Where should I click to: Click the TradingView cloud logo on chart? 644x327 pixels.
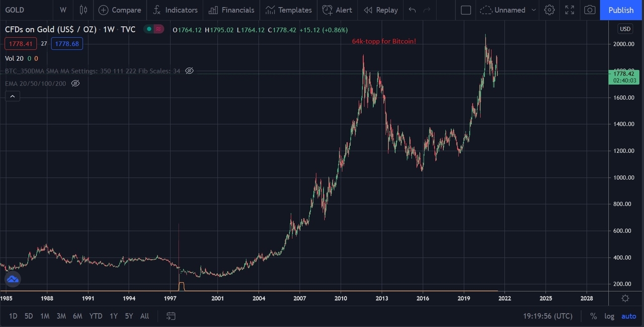(13, 279)
